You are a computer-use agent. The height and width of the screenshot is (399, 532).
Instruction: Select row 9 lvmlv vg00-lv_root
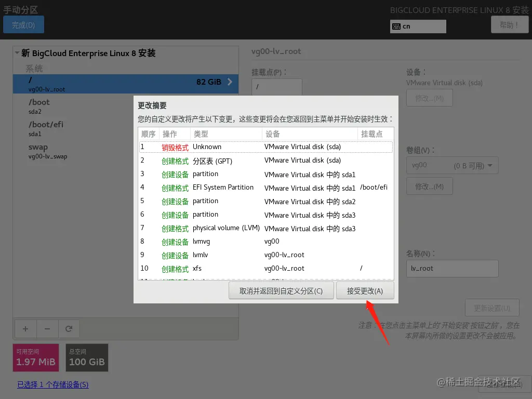click(x=265, y=255)
